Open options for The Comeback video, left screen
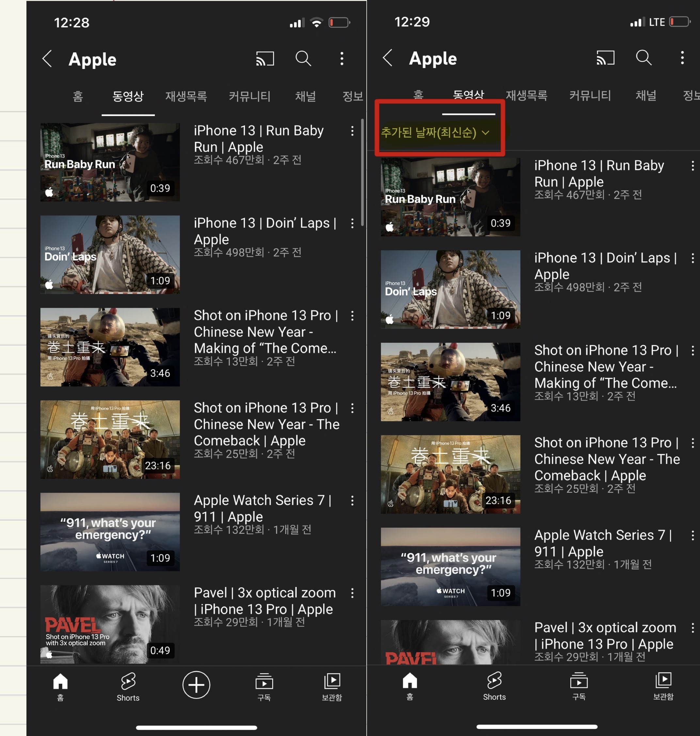Viewport: 700px width, 736px height. [x=352, y=408]
